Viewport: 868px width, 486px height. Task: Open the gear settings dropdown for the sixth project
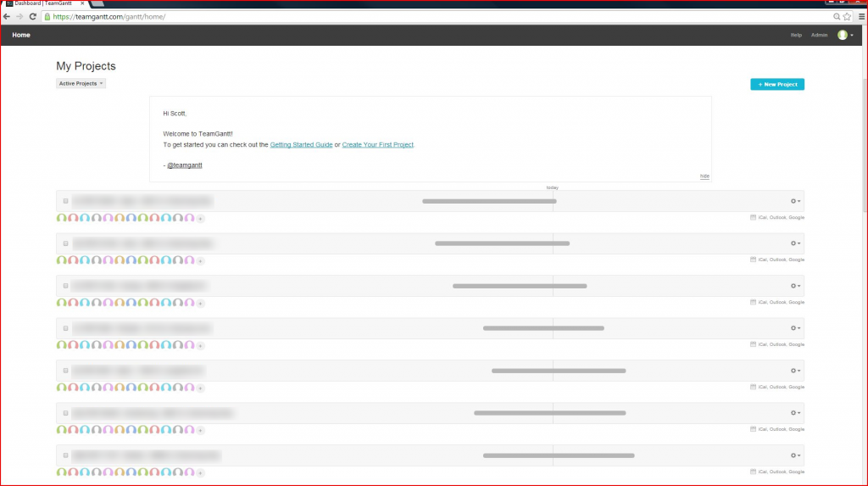(x=795, y=413)
